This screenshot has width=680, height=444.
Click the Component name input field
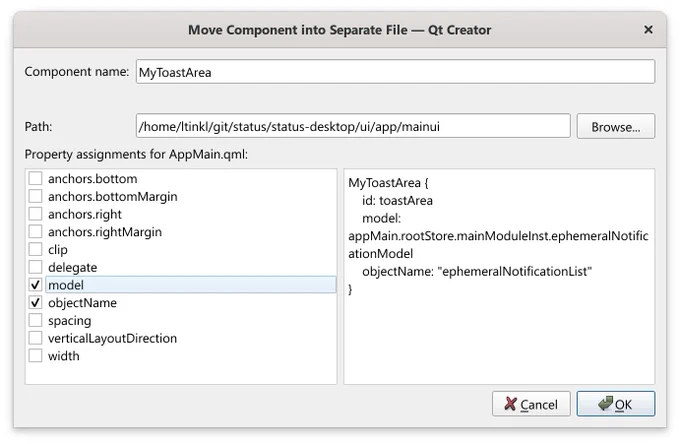[395, 72]
